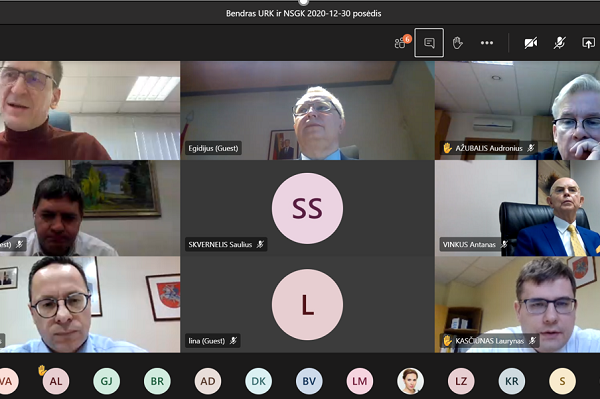Open the share content tray
Image resolution: width=600 pixels, height=399 pixels.
(x=588, y=43)
